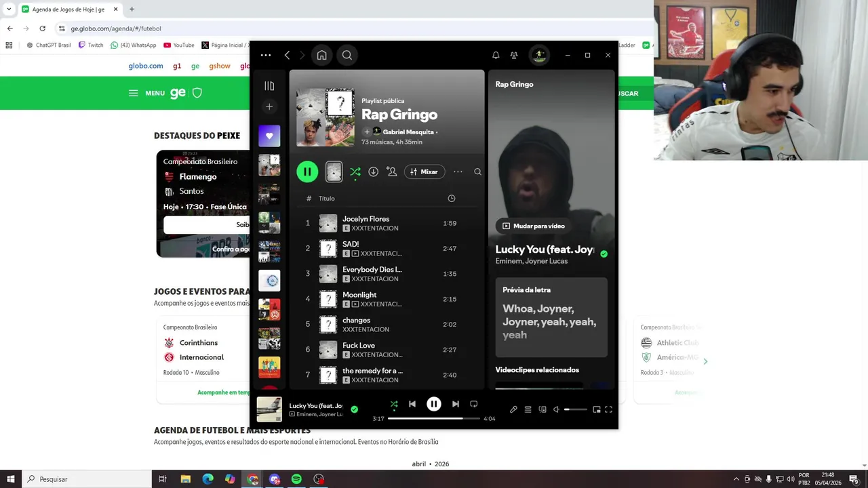868x488 pixels.
Task: Seek on the song progress bar
Action: tap(433, 418)
